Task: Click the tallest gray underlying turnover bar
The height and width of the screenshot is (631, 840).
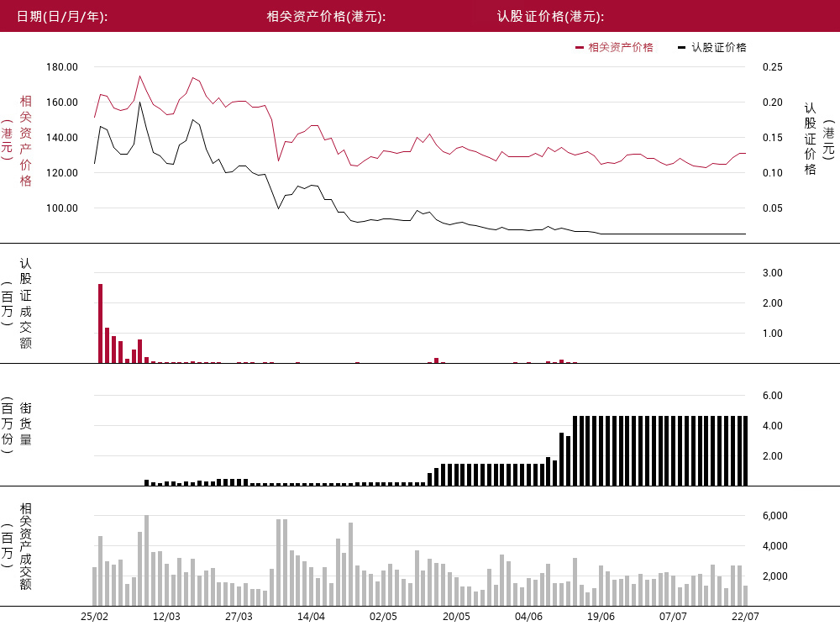Action: pyautogui.click(x=147, y=560)
